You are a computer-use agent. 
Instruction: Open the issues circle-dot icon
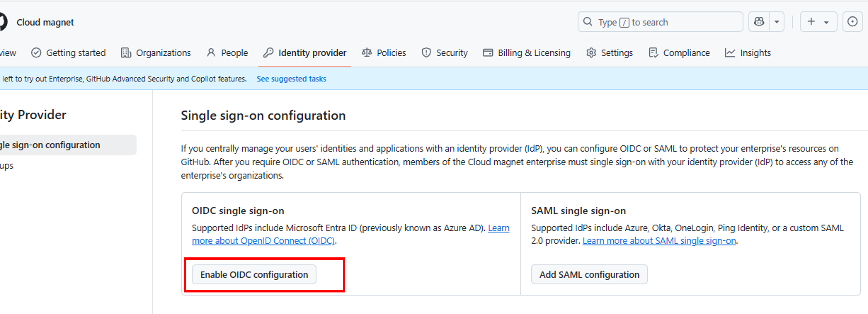(x=852, y=22)
